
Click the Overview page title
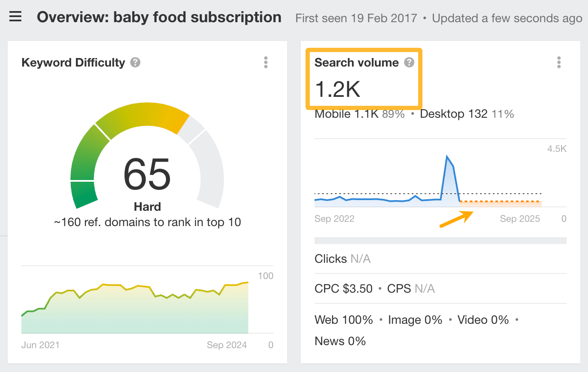(159, 17)
